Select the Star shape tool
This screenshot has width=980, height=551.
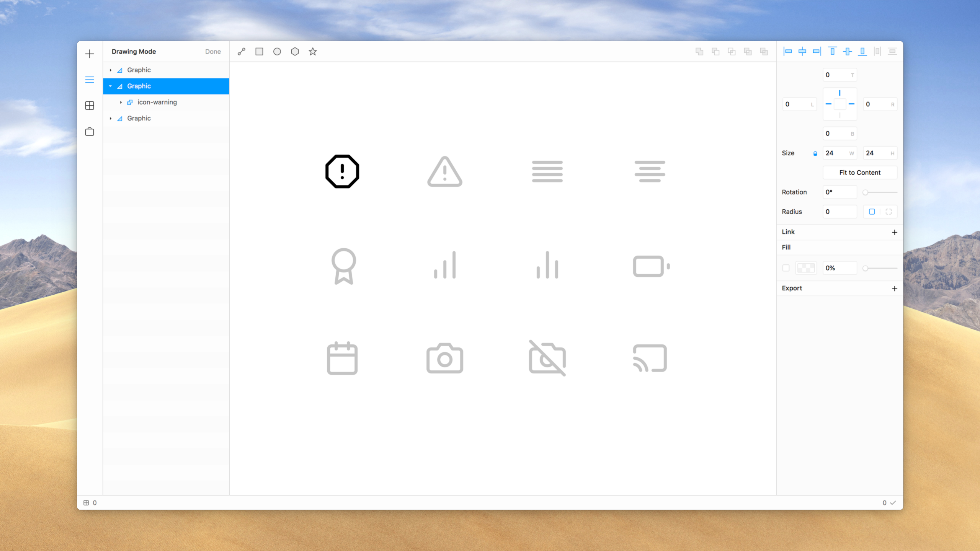coord(313,51)
